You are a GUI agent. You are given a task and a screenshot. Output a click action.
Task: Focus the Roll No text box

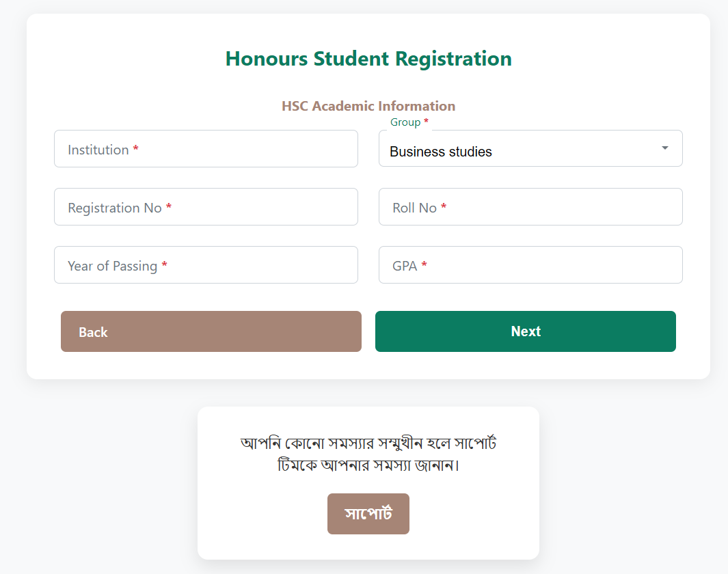[x=530, y=207]
